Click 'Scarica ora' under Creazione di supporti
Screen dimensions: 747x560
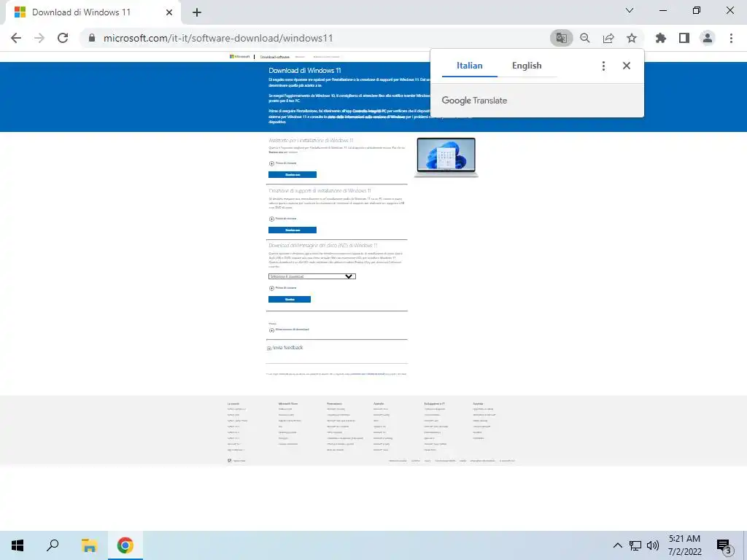[x=293, y=230]
